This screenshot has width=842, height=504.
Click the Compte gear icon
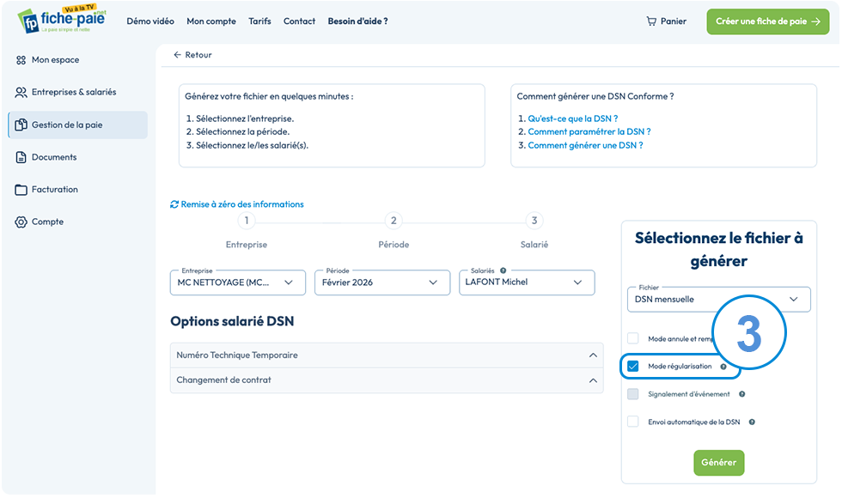(21, 222)
